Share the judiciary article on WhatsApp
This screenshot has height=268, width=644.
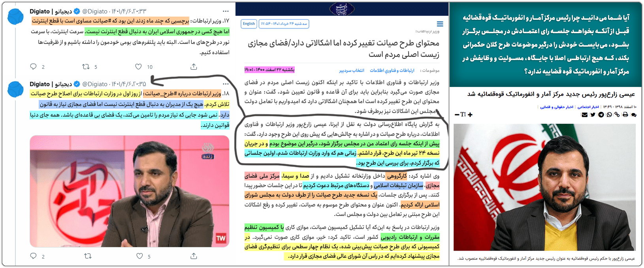click(609, 115)
